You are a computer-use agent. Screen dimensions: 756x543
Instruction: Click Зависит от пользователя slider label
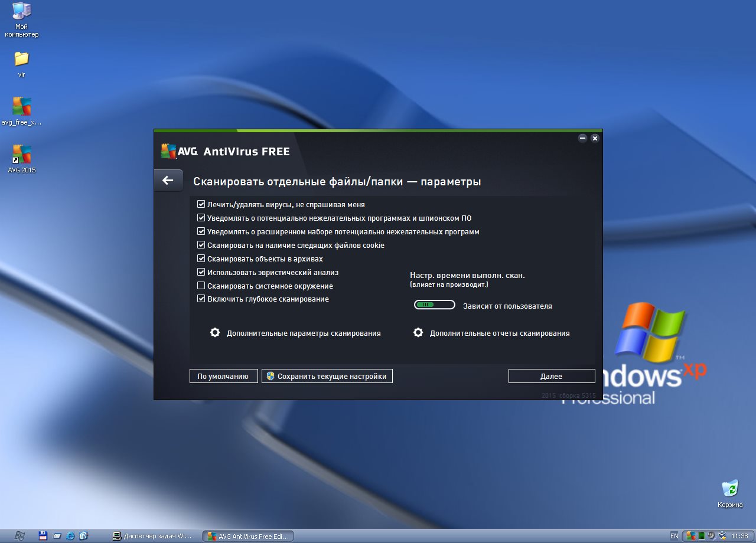click(507, 306)
